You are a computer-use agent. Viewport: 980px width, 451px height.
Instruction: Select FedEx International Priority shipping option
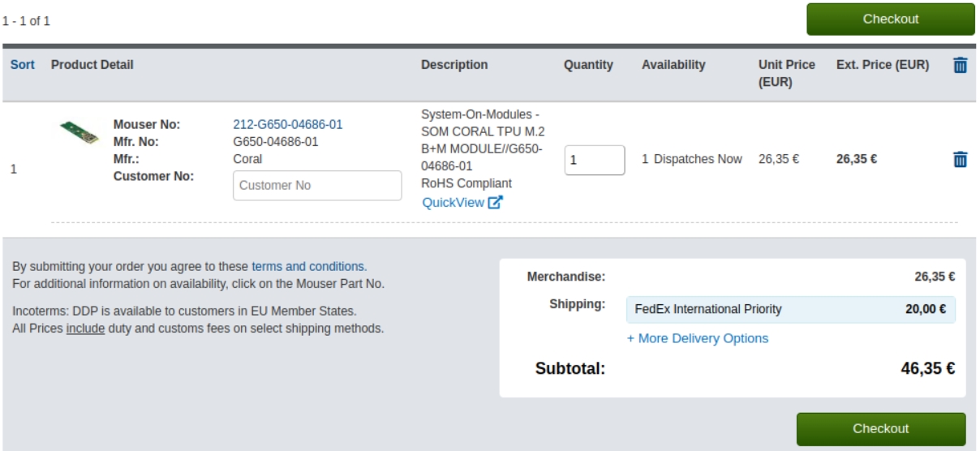[791, 309]
